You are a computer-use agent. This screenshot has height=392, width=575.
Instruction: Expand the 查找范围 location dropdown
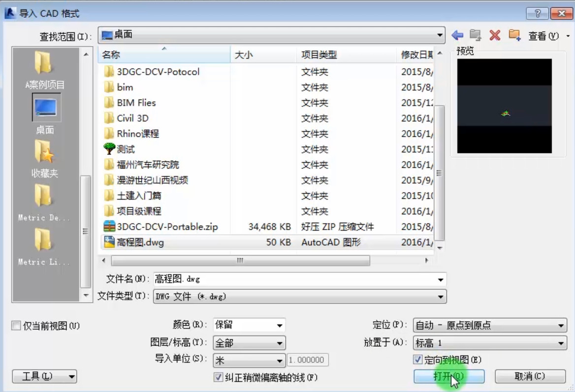click(439, 35)
